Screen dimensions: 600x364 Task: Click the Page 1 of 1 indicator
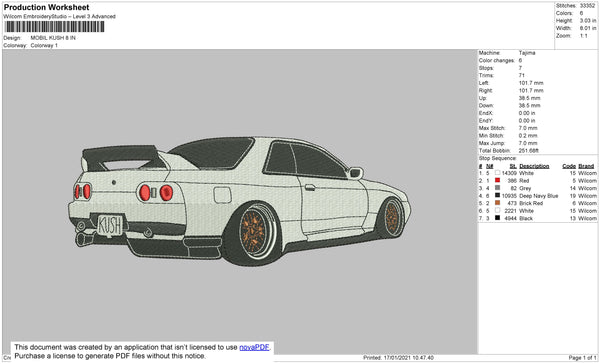[582, 357]
